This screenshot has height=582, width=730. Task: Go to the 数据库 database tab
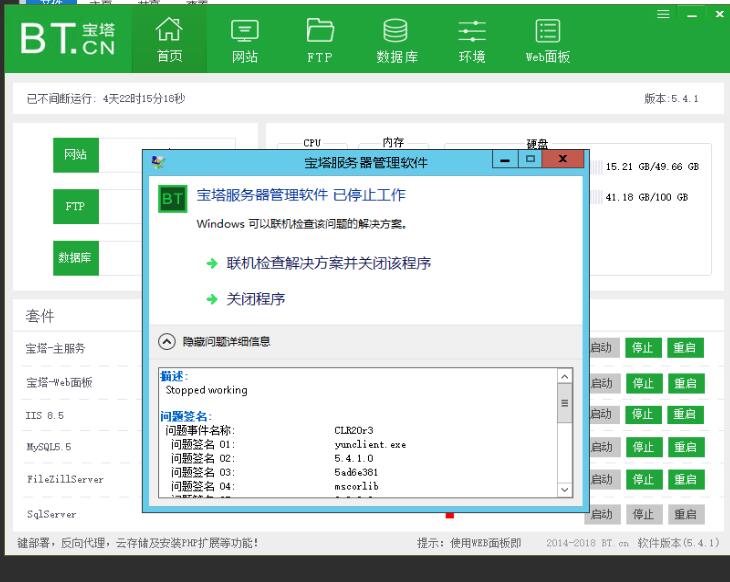(x=397, y=41)
